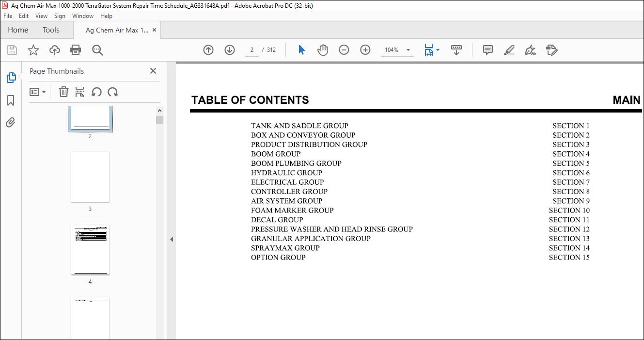Click 'AIR SYSTEM GROUP' entry
This screenshot has width=644, height=340.
click(x=287, y=201)
